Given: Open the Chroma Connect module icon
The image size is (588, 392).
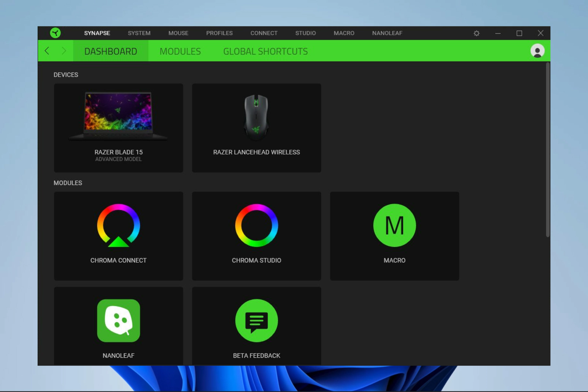Looking at the screenshot, I should tap(119, 225).
